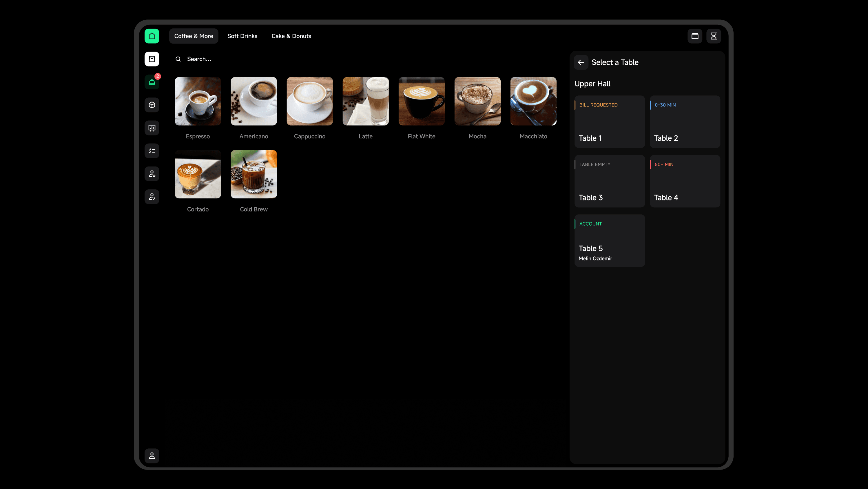
Task: Open the checklist tasks icon
Action: (x=152, y=151)
